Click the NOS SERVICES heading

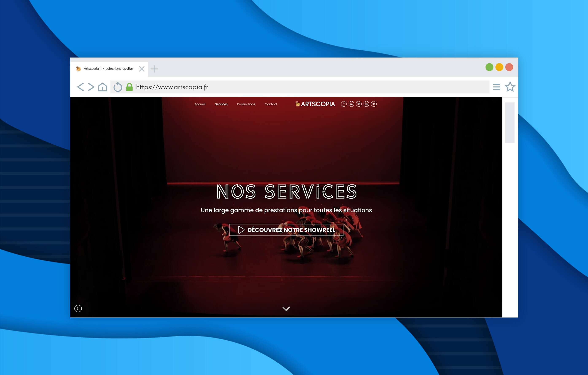tap(286, 192)
